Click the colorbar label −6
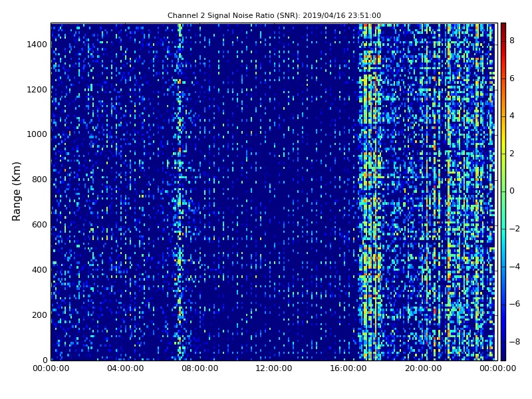 [x=515, y=304]
